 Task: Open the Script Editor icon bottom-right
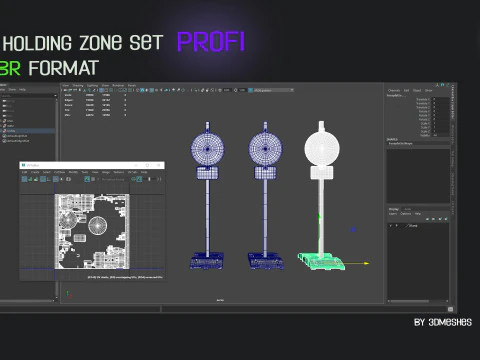click(x=450, y=309)
